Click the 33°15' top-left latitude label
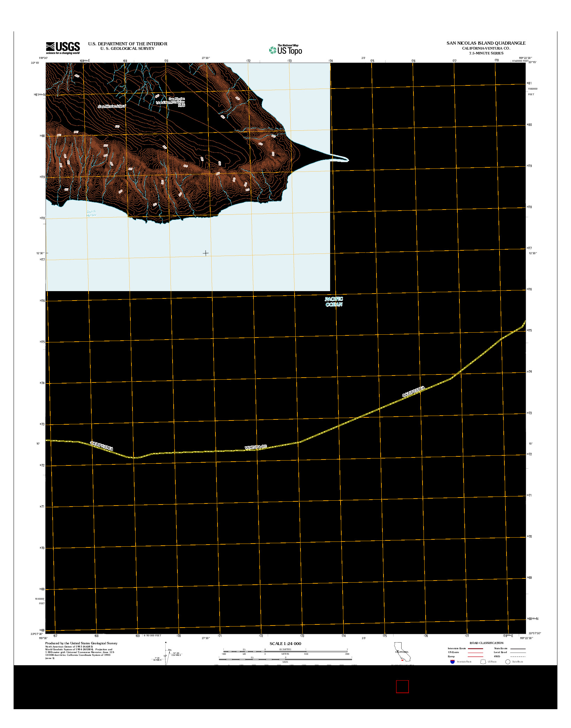571x728 pixels. coord(35,63)
